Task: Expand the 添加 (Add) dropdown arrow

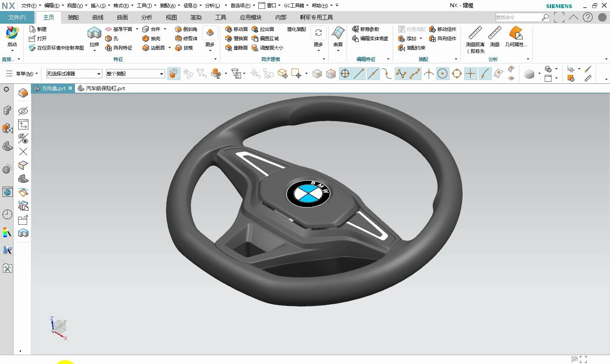Action: (421, 39)
